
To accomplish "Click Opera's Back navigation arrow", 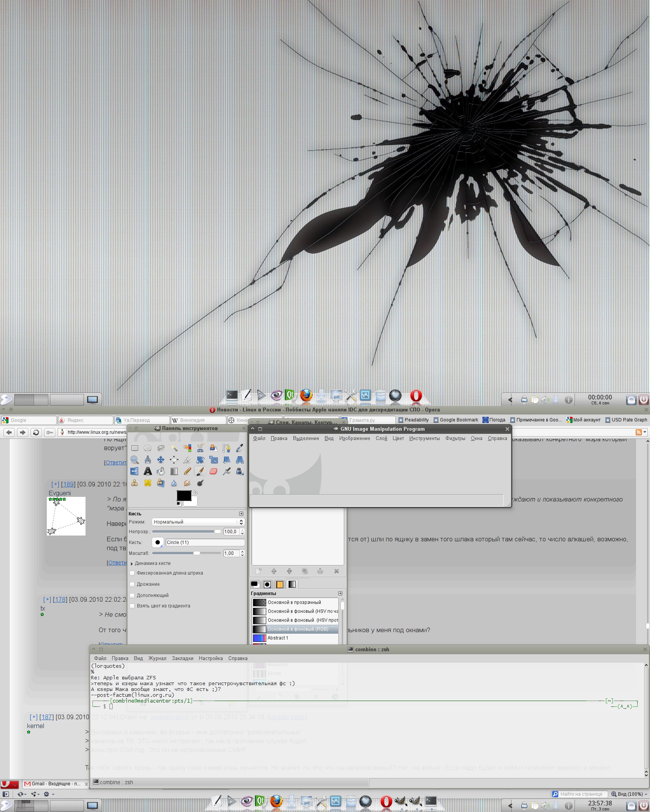I will click(9, 432).
